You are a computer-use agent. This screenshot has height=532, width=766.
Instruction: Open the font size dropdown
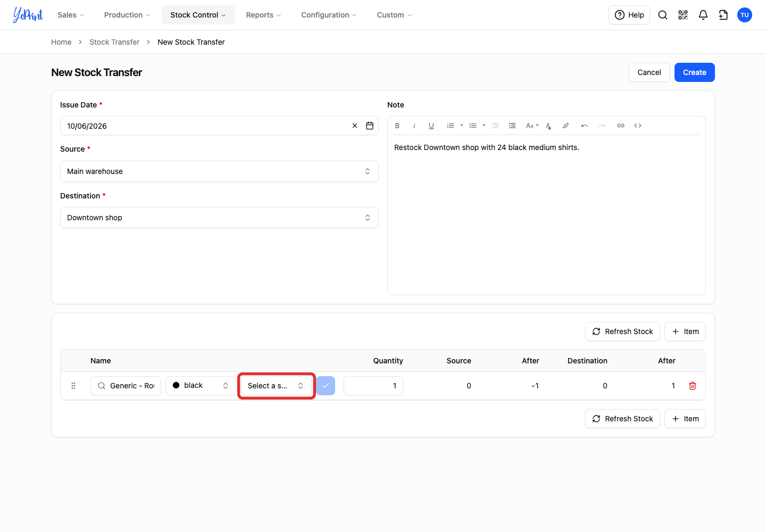pos(532,126)
